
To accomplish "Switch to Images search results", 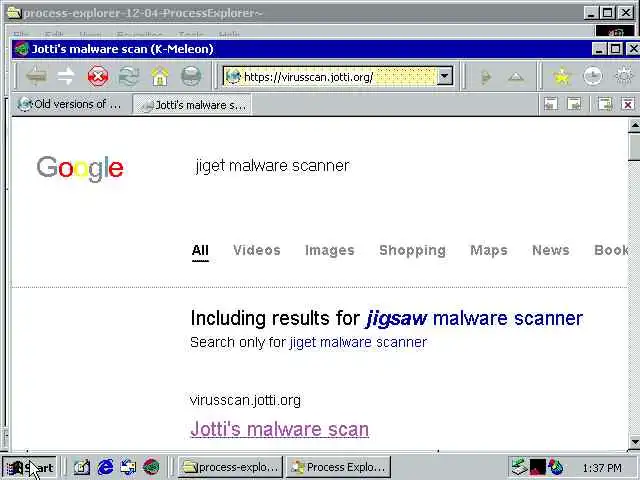I will tap(330, 250).
